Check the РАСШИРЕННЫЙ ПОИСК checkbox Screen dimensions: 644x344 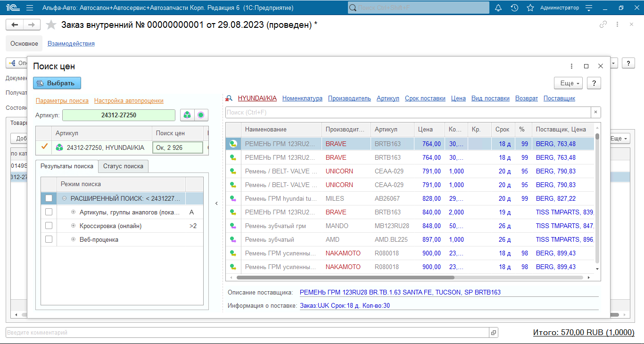point(49,198)
